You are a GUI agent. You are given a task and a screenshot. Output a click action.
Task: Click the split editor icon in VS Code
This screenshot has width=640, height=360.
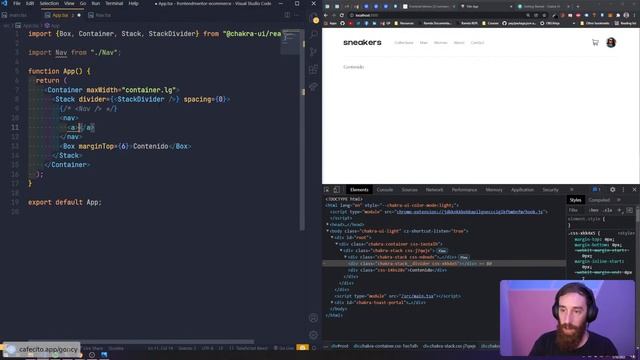tap(287, 15)
